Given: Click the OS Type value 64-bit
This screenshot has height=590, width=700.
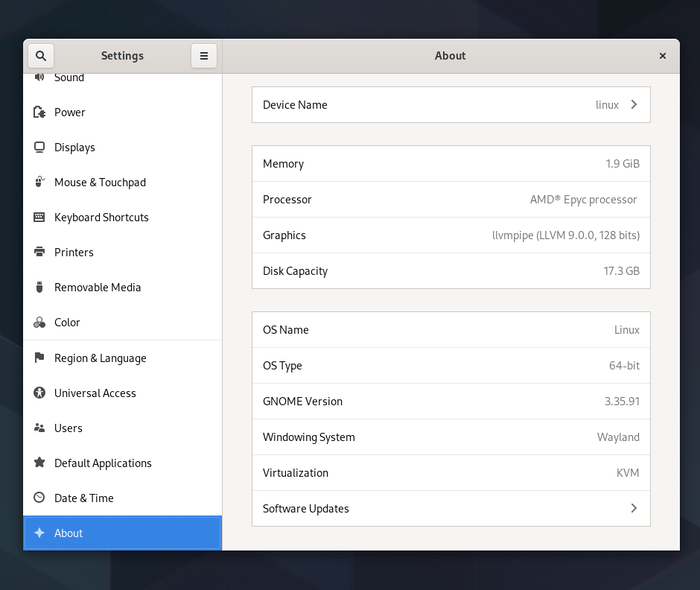Looking at the screenshot, I should (x=624, y=366).
